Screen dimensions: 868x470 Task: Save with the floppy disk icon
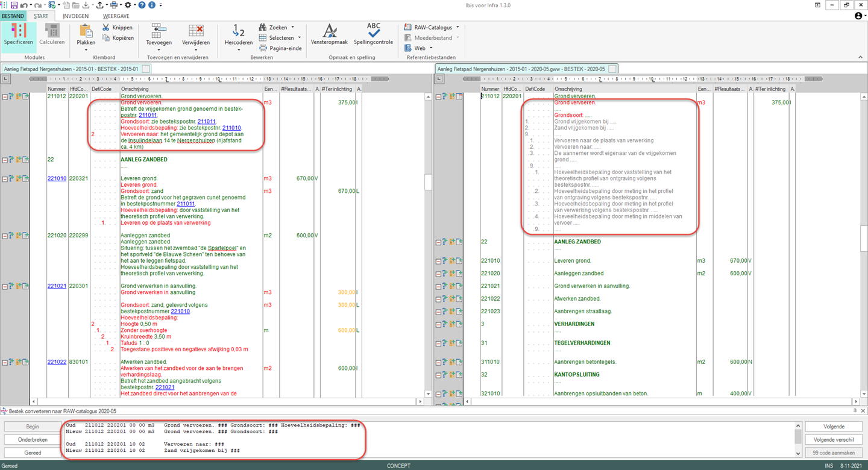coord(14,5)
